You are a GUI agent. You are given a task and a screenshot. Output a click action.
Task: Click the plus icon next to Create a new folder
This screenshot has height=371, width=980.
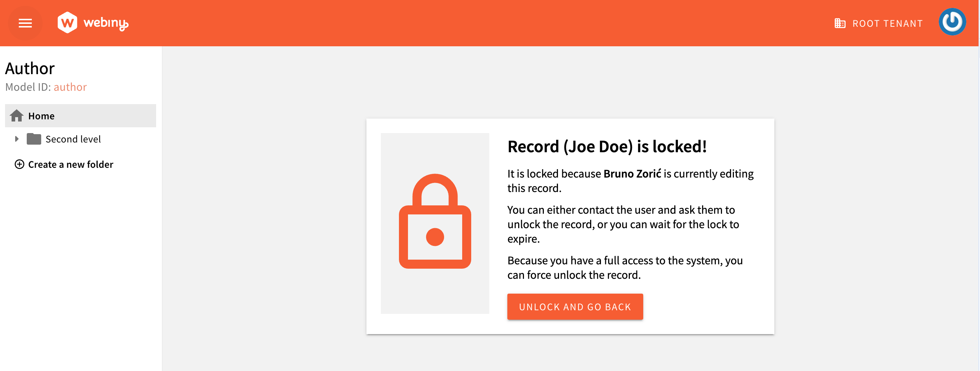[20, 165]
